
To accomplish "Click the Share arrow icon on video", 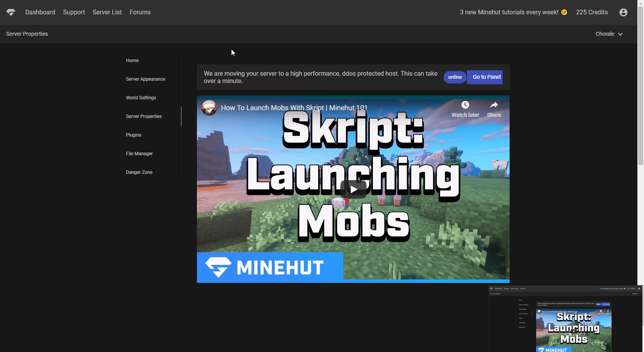I will [x=494, y=105].
